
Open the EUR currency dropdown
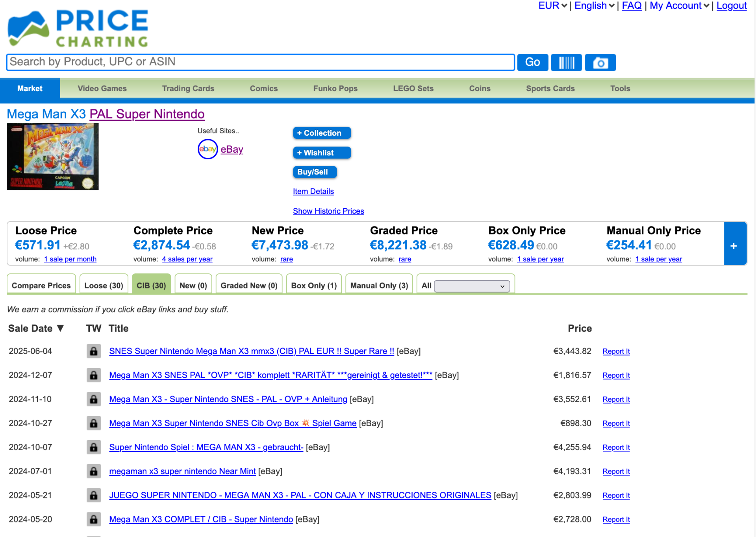pos(552,6)
